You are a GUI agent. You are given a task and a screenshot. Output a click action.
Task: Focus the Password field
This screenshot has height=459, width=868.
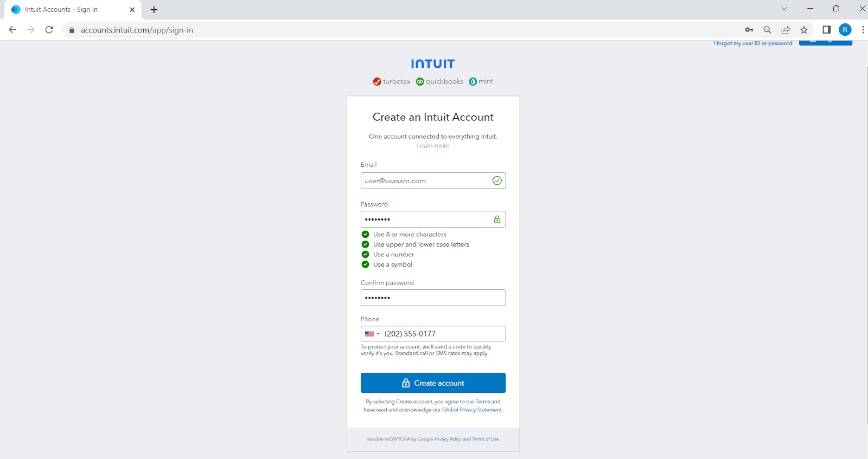coord(433,219)
